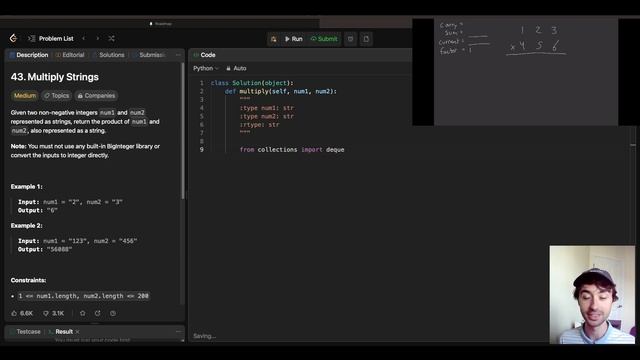Switch to the Solutions tab
Screen dimensions: 640x360
[109, 55]
